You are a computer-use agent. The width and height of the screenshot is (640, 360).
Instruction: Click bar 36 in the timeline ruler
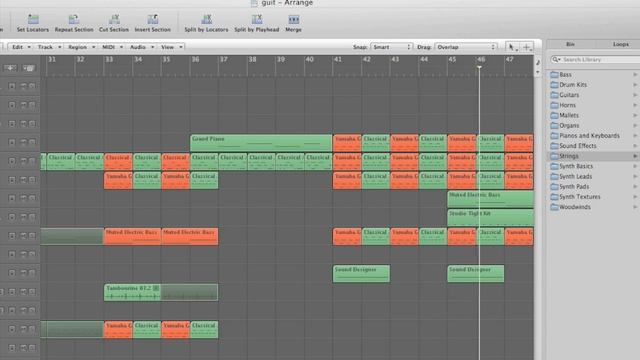(196, 60)
